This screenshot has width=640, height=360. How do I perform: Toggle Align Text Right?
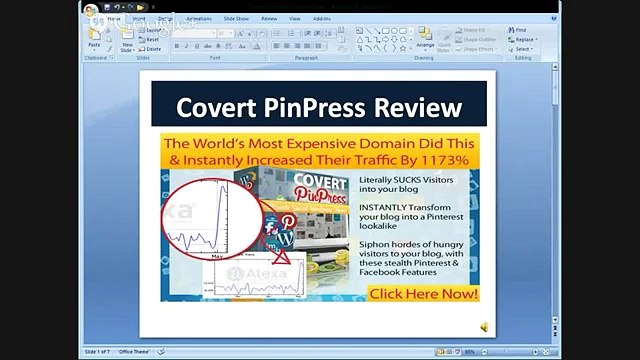pyautogui.click(x=297, y=46)
